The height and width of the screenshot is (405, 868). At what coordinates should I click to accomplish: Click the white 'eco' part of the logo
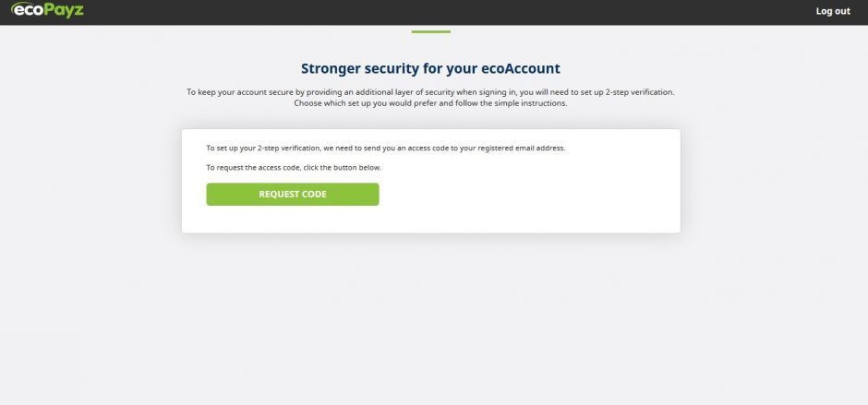coord(27,9)
